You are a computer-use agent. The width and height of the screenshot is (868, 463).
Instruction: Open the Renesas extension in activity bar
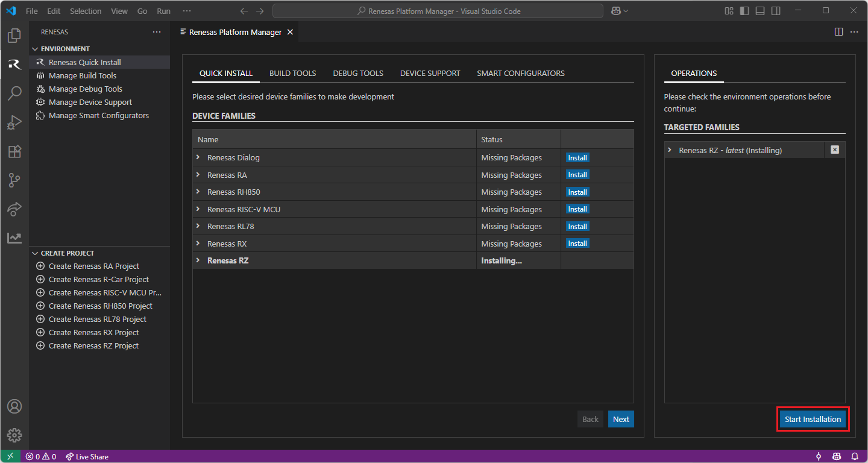click(14, 64)
